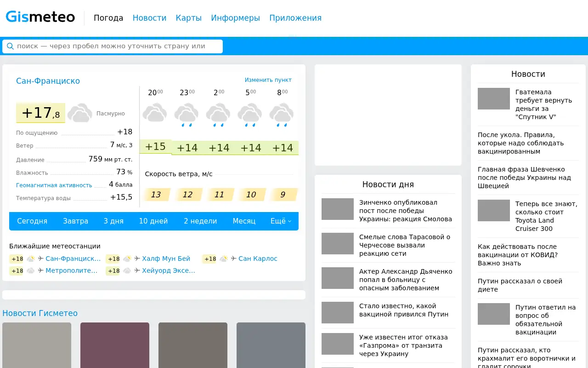Focus the city search input field
The height and width of the screenshot is (368, 588).
(113, 46)
